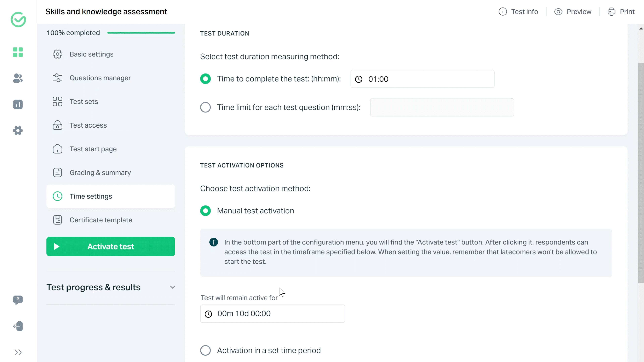Image resolution: width=644 pixels, height=362 pixels.
Task: Go to Questions manager menu item
Action: pyautogui.click(x=100, y=78)
